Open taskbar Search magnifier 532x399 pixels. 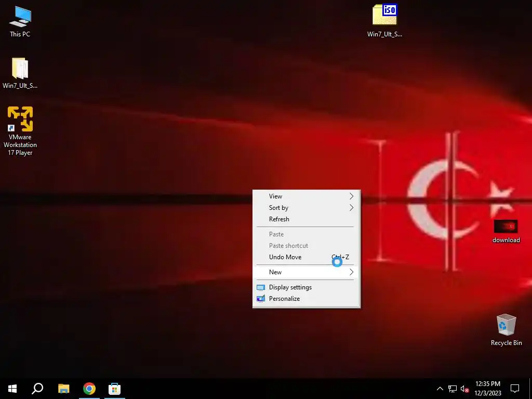coord(37,389)
